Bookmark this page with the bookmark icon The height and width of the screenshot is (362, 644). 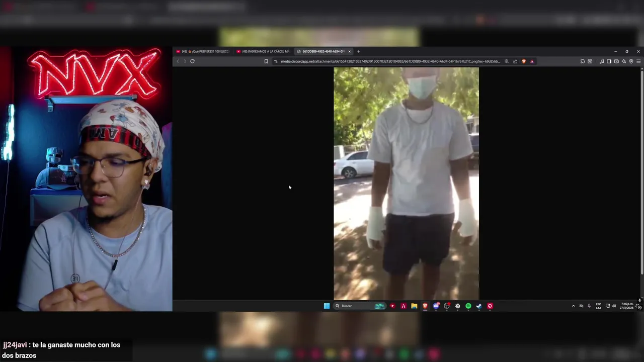(x=266, y=61)
